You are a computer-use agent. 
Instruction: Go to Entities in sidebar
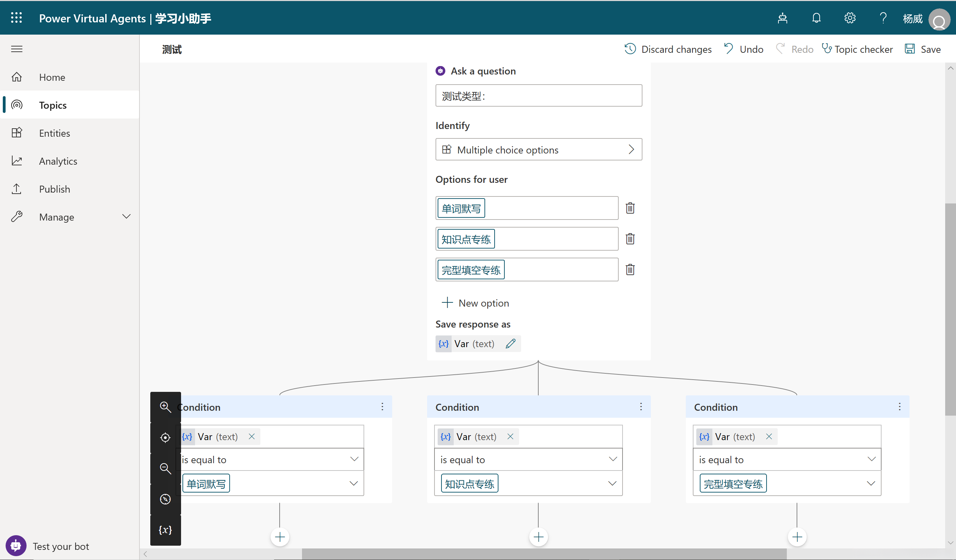tap(54, 133)
